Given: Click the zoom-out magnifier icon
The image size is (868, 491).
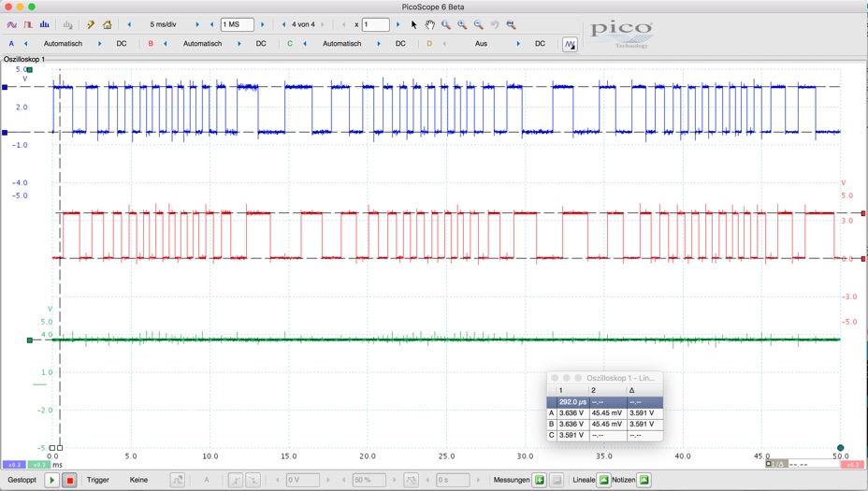Looking at the screenshot, I should (478, 25).
